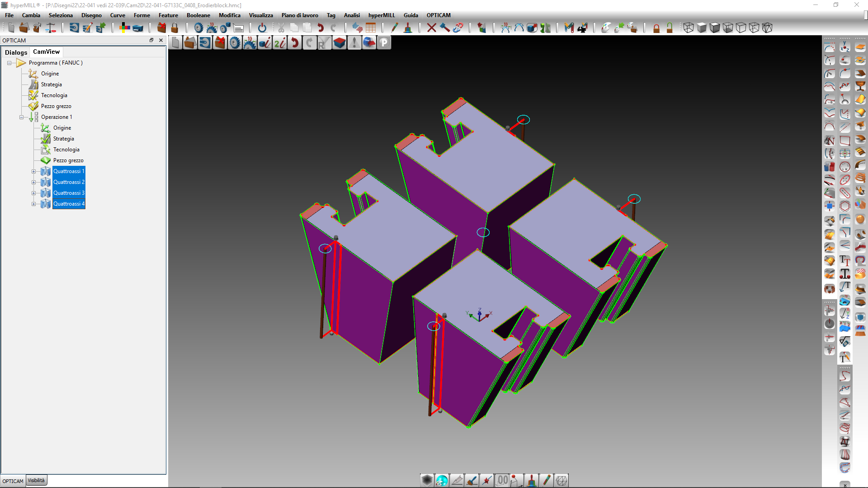
Task: Click the red undo arrow in main toolbar
Action: [x=321, y=28]
